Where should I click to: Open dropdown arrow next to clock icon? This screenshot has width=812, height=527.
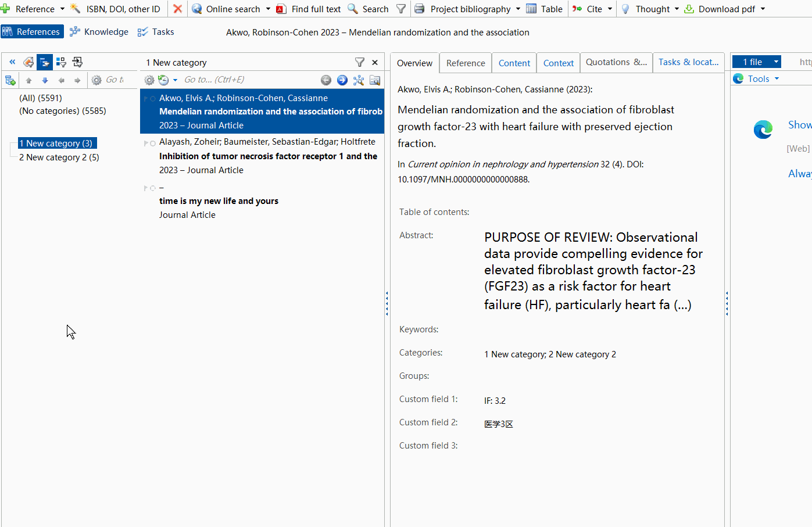(175, 80)
